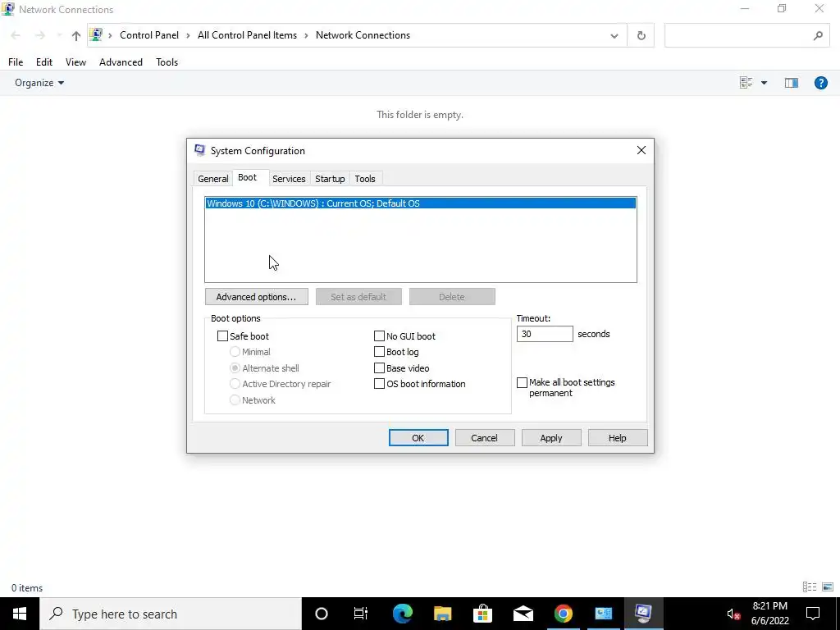Select the Windows 10 boot entry
Image resolution: width=840 pixels, height=630 pixels.
coord(421,203)
